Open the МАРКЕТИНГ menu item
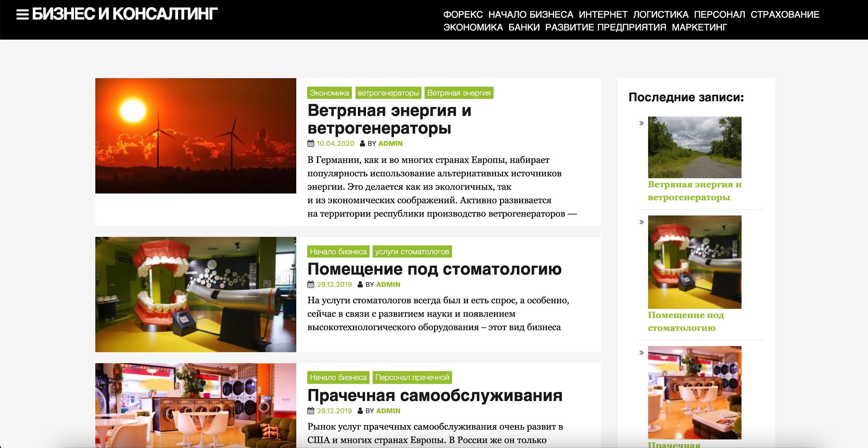Image resolution: width=868 pixels, height=448 pixels. [699, 27]
